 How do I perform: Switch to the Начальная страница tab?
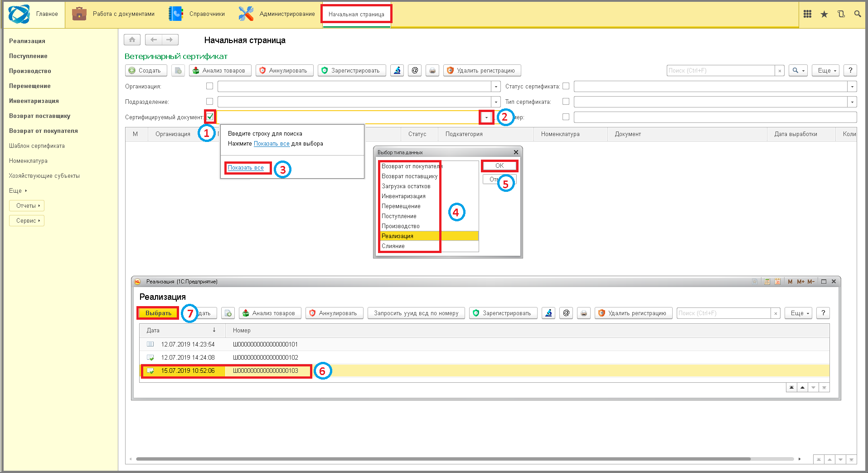[x=356, y=14]
